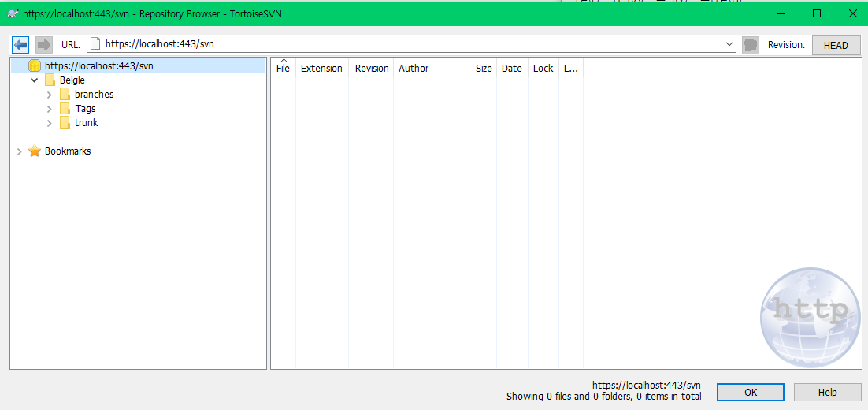Sort the list by the File column
The height and width of the screenshot is (410, 868).
[283, 68]
